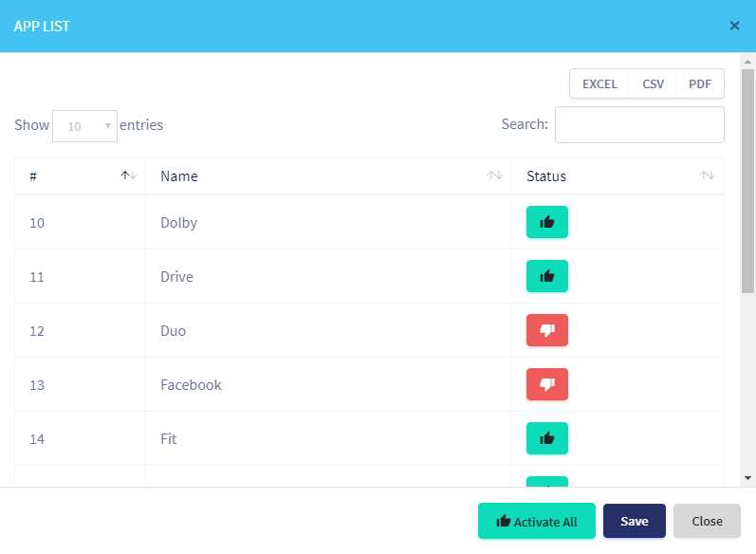Image resolution: width=756 pixels, height=554 pixels.
Task: Export the list as CSV
Action: (653, 83)
